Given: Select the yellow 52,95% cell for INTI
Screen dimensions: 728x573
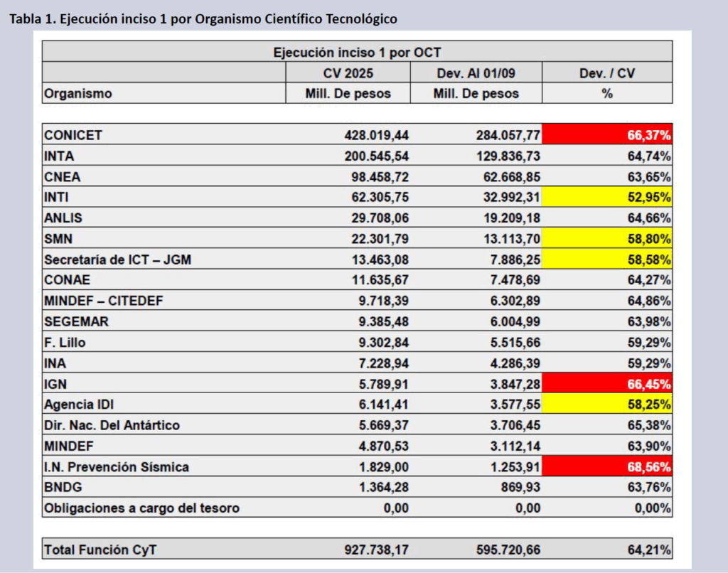Looking at the screenshot, I should click(606, 197).
